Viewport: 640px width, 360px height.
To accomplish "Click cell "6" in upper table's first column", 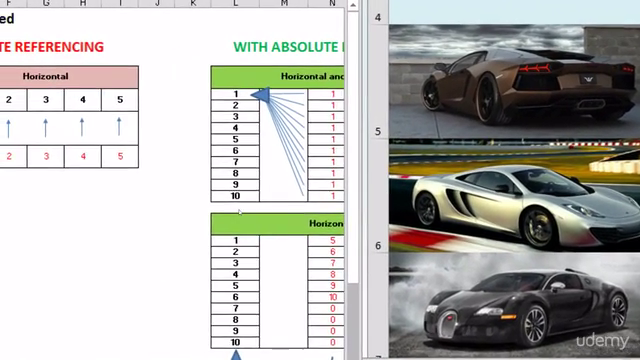I will 236,151.
